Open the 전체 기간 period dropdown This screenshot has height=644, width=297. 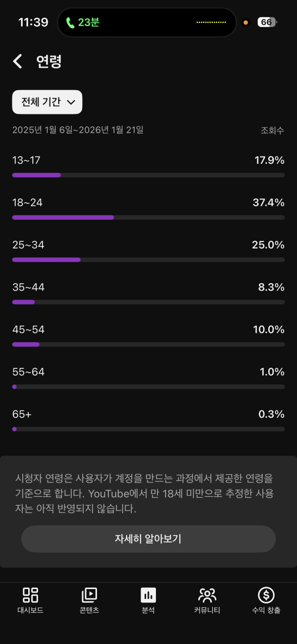tap(47, 102)
